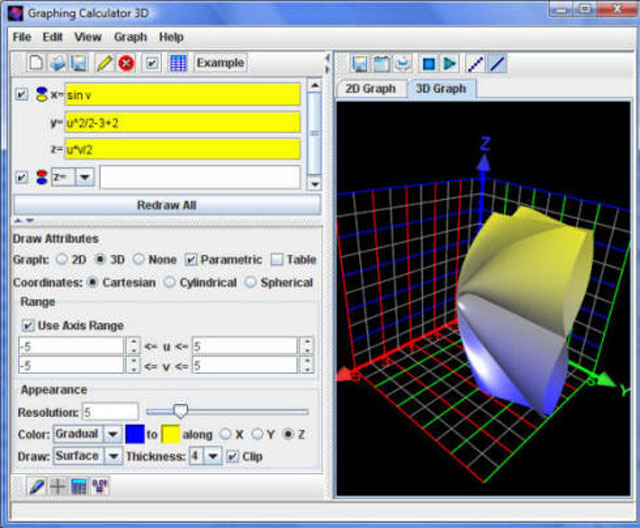Select Cylindrical coordinates
This screenshot has height=528, width=640.
(x=169, y=282)
